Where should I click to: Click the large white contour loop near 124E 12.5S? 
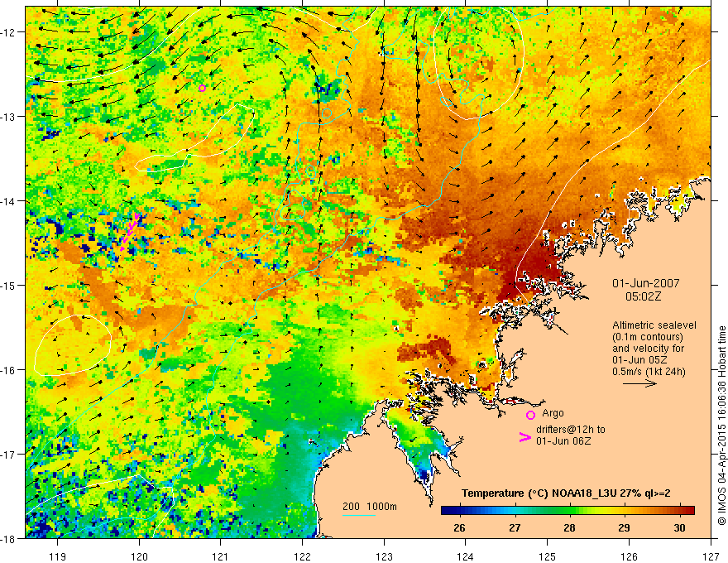tap(479, 63)
